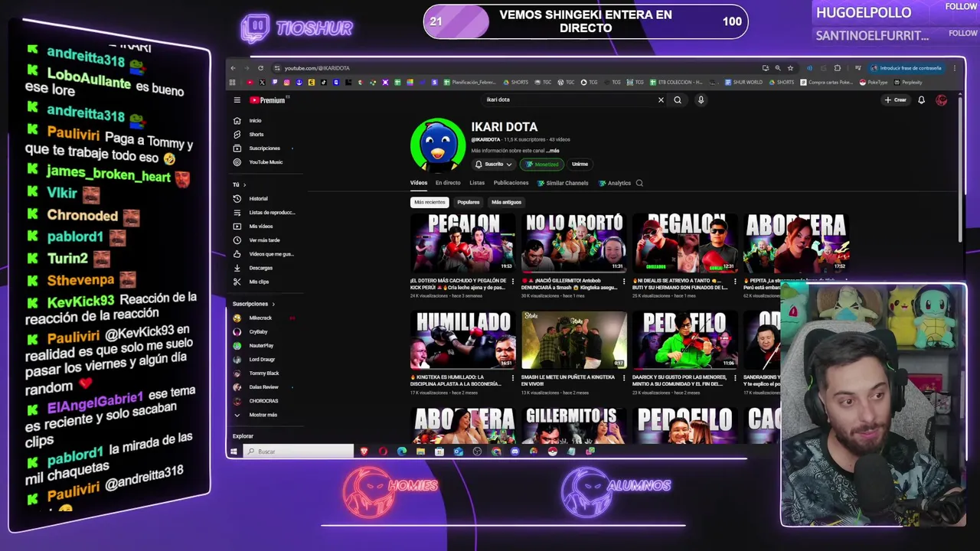
Task: Select the Más antiguos filter chip
Action: click(506, 203)
